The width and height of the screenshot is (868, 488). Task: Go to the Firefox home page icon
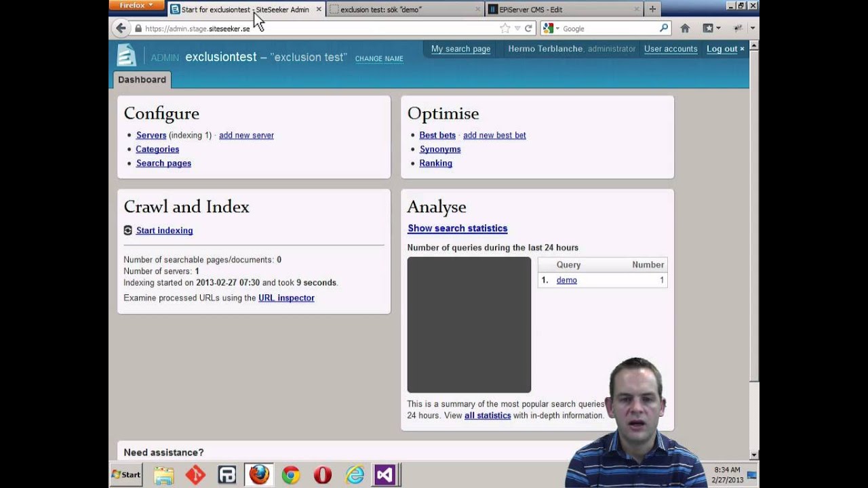point(685,28)
